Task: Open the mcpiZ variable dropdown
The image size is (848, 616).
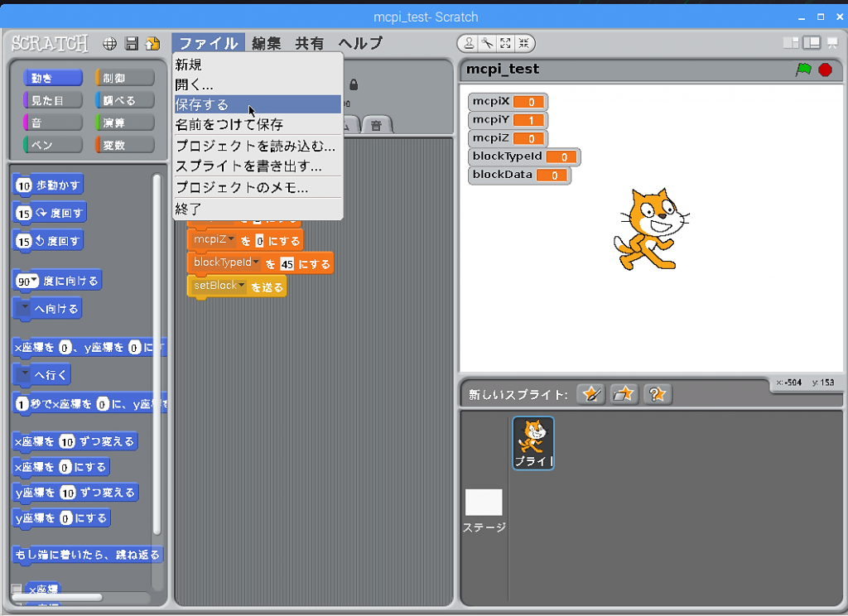Action: click(x=231, y=238)
